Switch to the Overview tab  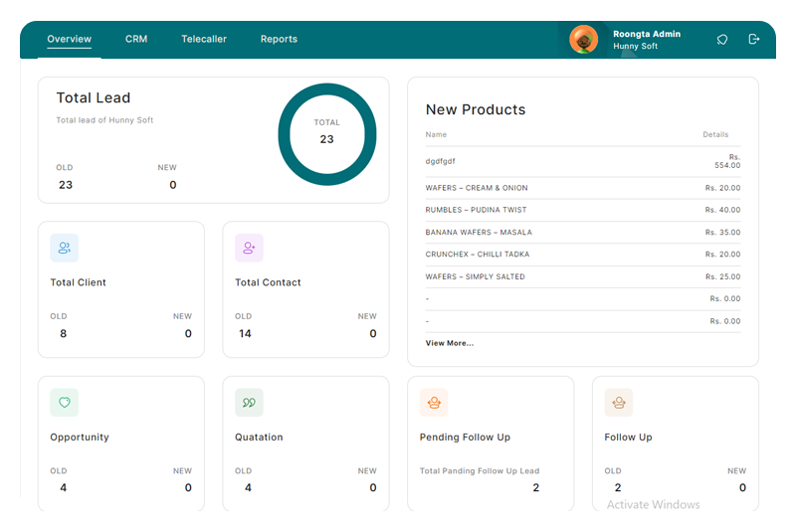click(70, 40)
